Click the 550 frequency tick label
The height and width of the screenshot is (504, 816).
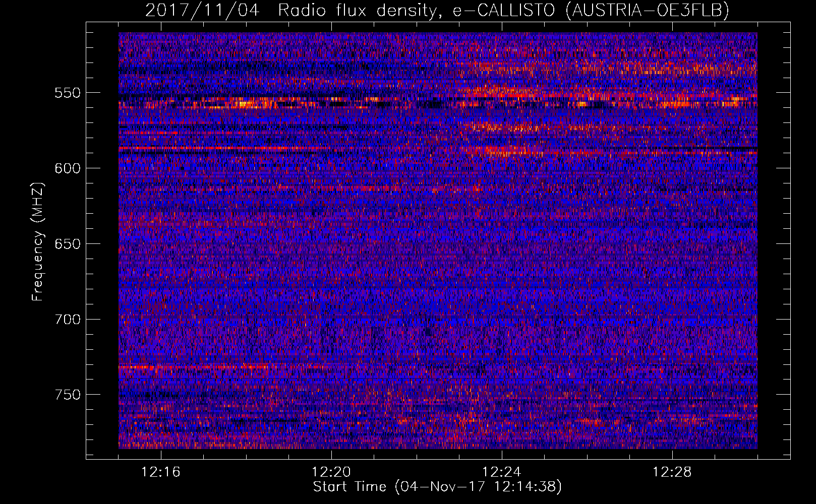[x=68, y=93]
